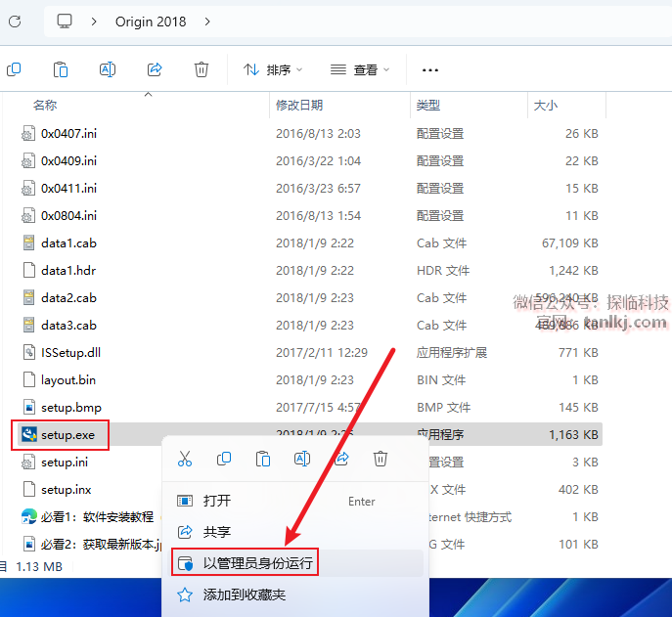Click the refresh icon in address bar
The width and height of the screenshot is (672, 617).
click(x=15, y=22)
